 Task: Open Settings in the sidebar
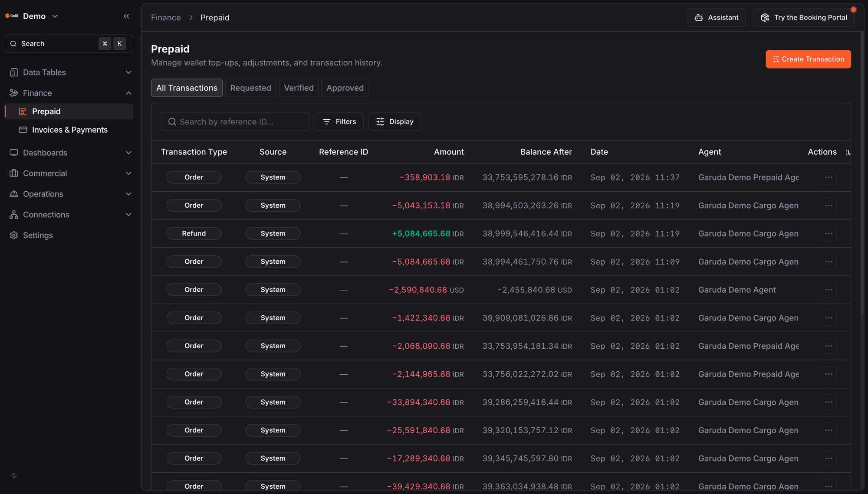tap(69, 235)
